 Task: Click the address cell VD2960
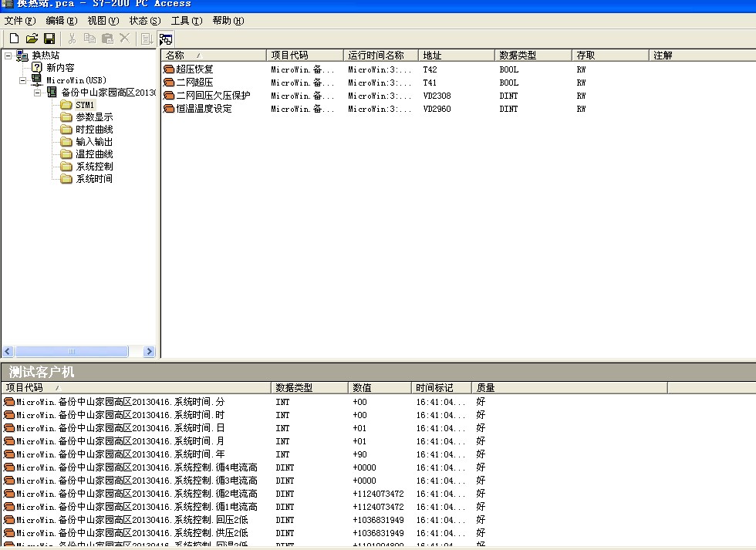pos(437,109)
